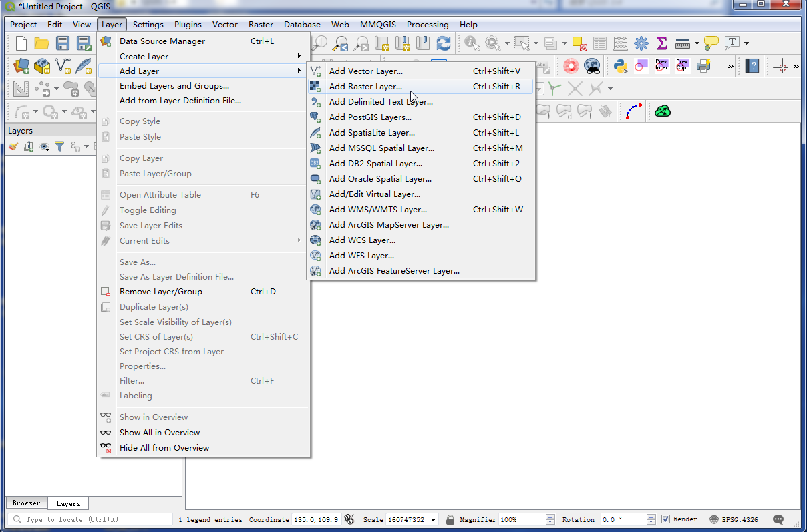This screenshot has height=532, width=807.
Task: Switch to the Browser tab
Action: click(26, 503)
